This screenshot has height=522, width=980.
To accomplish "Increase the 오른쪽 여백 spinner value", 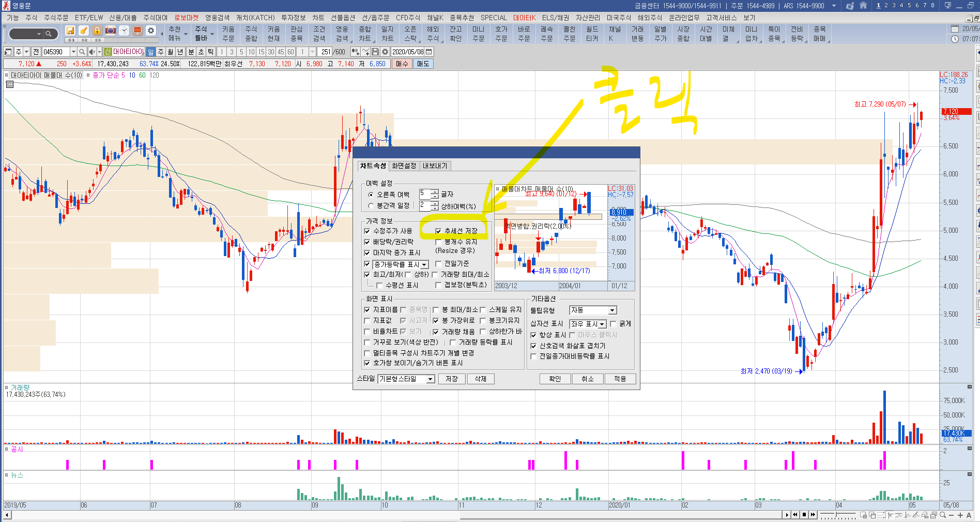I will coord(435,192).
